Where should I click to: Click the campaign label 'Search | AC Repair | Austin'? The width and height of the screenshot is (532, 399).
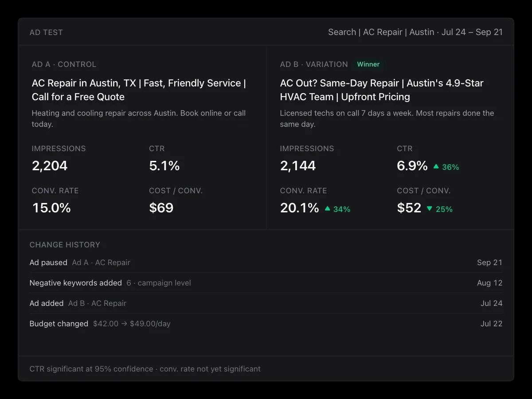[x=381, y=32]
